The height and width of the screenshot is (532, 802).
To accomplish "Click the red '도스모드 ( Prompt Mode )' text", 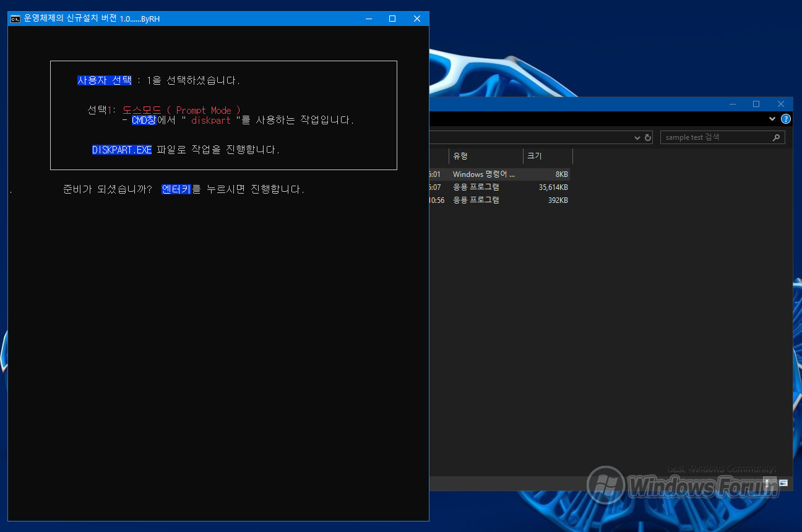I will coord(181,110).
